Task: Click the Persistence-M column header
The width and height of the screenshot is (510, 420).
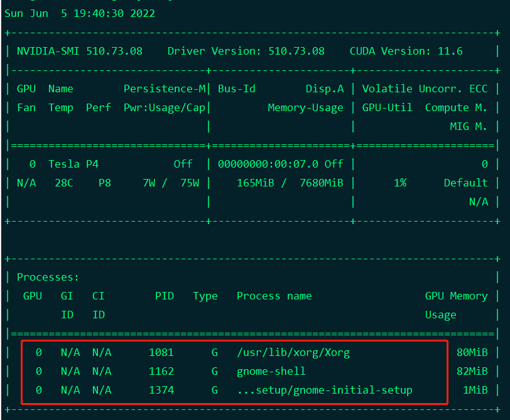Action: pos(165,89)
